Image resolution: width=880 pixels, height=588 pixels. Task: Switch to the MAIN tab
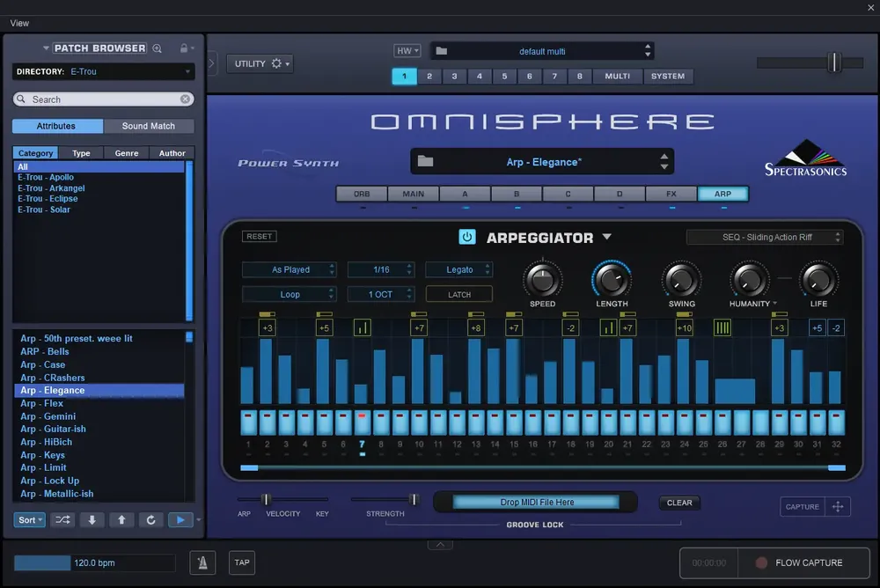[413, 194]
